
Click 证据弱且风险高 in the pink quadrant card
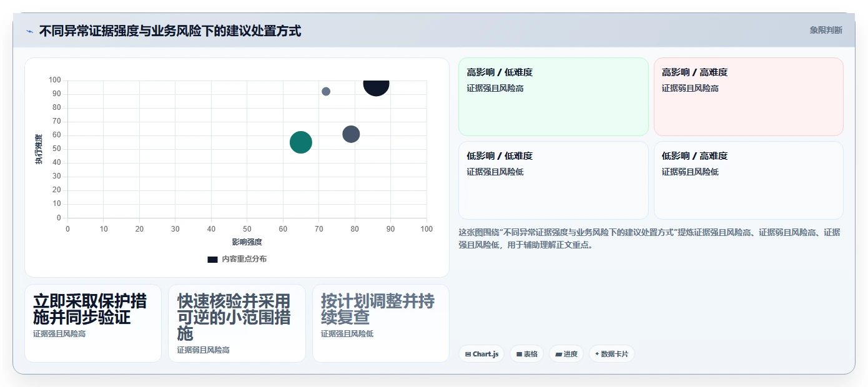point(690,88)
